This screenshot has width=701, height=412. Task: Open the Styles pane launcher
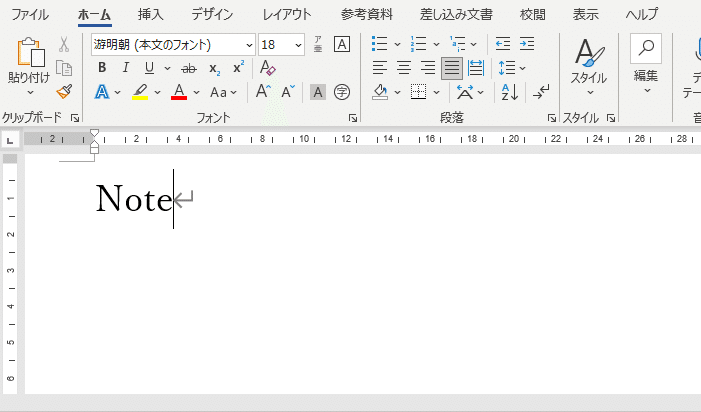click(611, 118)
